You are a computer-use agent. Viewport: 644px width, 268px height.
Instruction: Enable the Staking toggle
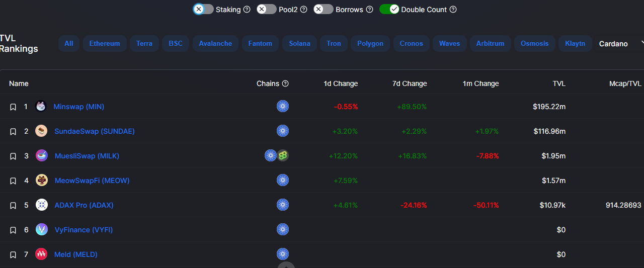[x=203, y=9]
